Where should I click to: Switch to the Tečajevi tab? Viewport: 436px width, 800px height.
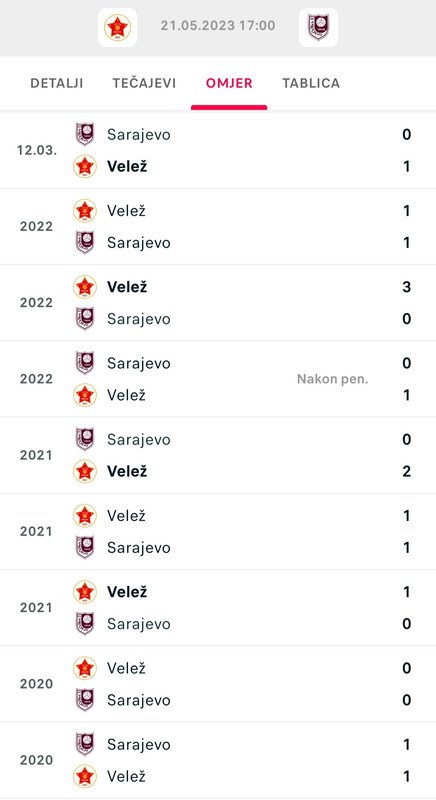(144, 83)
